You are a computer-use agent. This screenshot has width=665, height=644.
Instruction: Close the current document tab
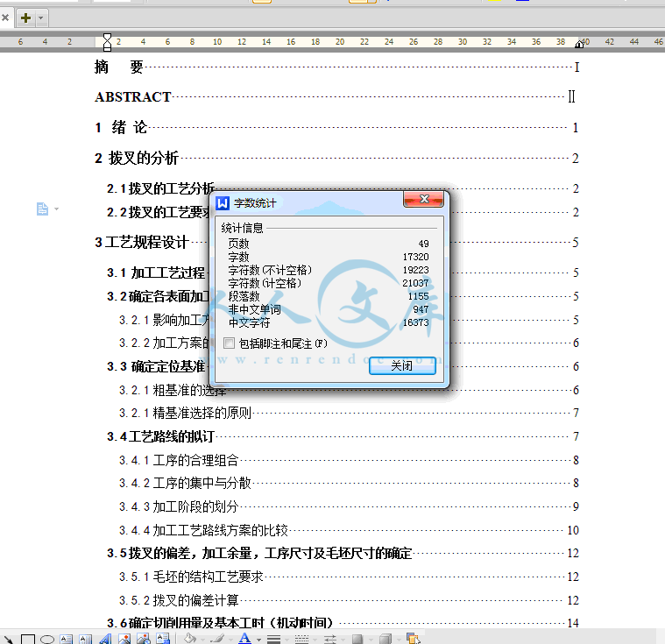coord(5,18)
